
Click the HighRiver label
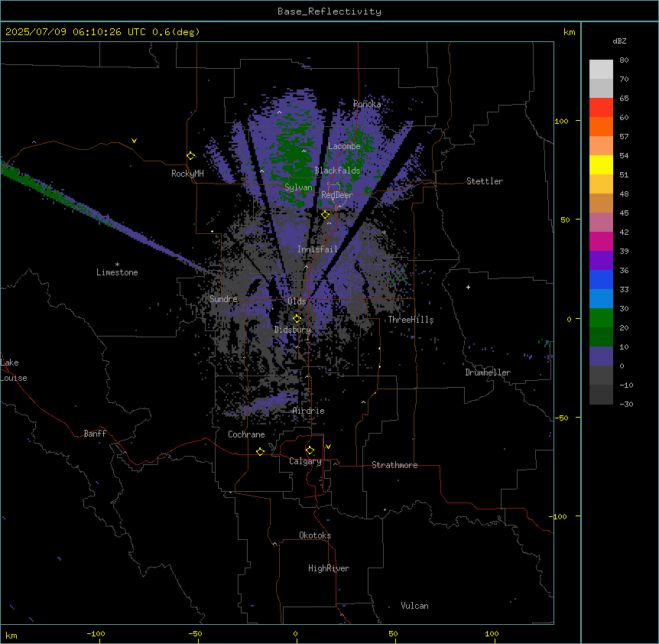pos(329,568)
